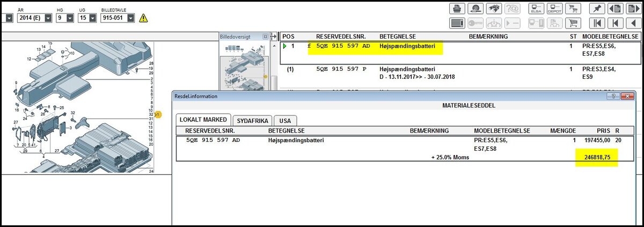
Task: Click the help button in Resdel.information dialog
Action: (x=613, y=96)
